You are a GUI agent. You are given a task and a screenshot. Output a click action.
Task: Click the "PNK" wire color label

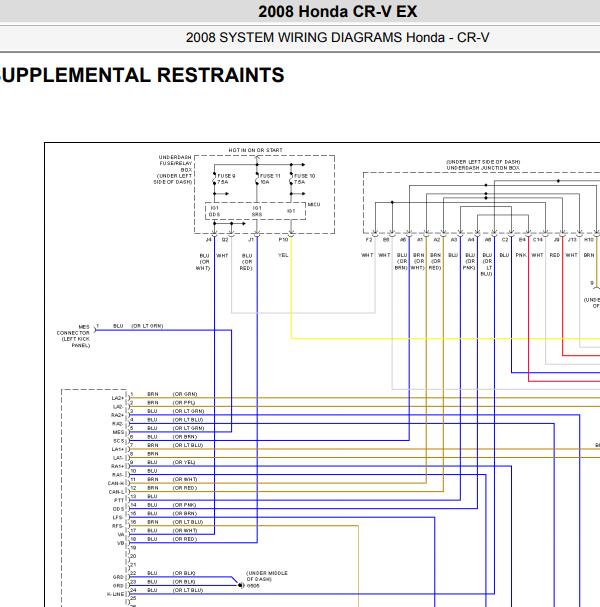(521, 255)
